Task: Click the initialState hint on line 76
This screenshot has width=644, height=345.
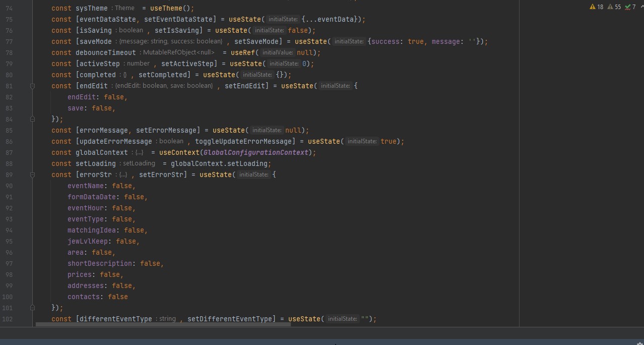Action: 270,30
